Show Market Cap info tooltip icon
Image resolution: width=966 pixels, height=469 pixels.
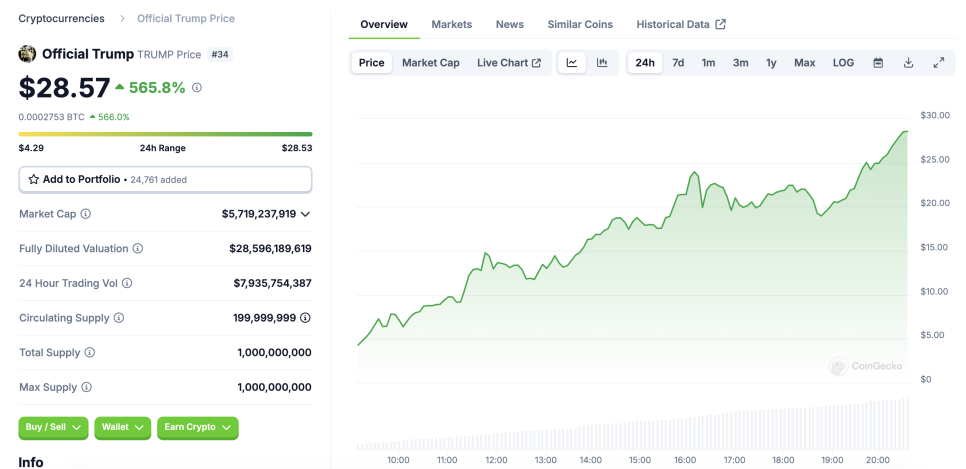pos(86,214)
